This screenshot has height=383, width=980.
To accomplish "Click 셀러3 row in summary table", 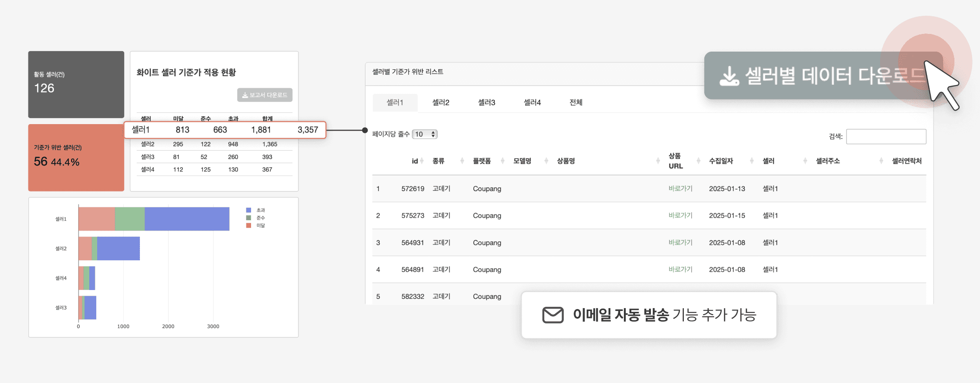I will coord(214,157).
